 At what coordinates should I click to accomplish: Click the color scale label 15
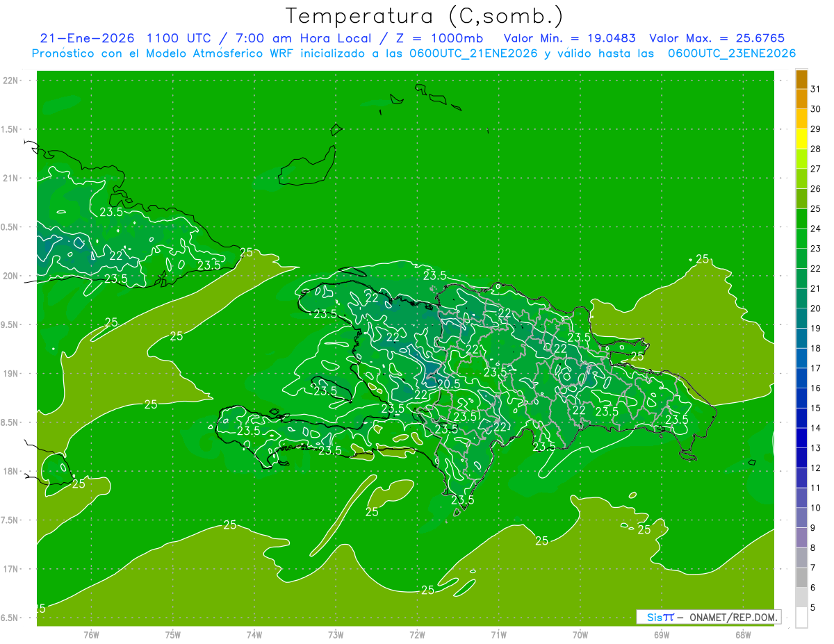816,408
